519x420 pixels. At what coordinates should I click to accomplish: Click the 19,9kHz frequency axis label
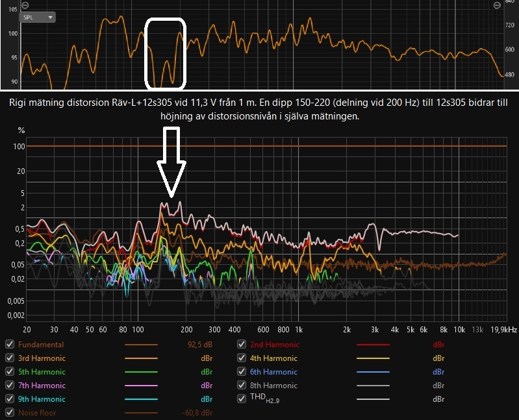coord(503,329)
